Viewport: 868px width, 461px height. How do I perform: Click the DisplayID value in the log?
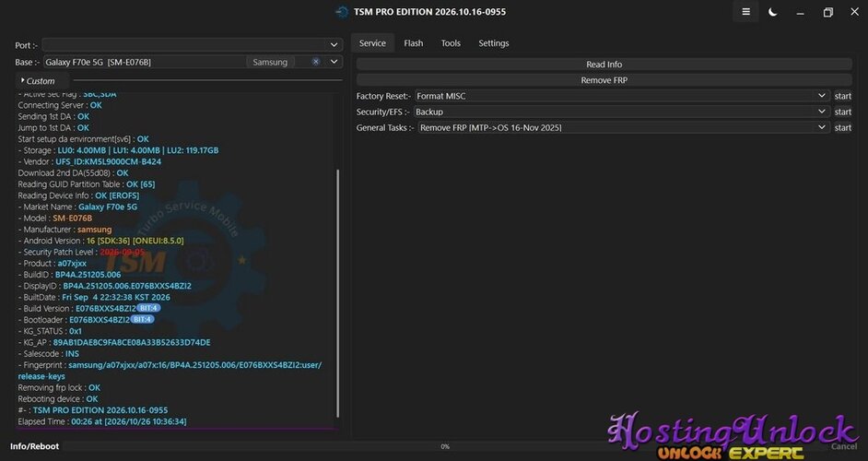point(127,286)
